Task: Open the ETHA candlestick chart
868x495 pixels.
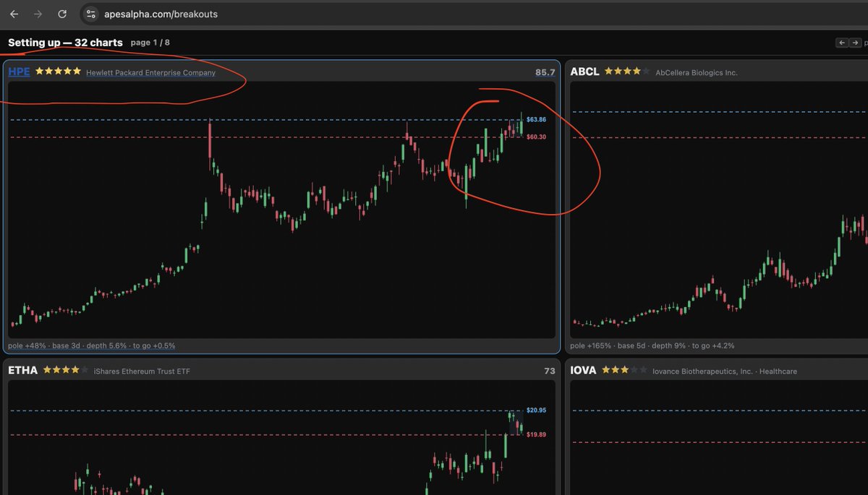Action: [281, 437]
